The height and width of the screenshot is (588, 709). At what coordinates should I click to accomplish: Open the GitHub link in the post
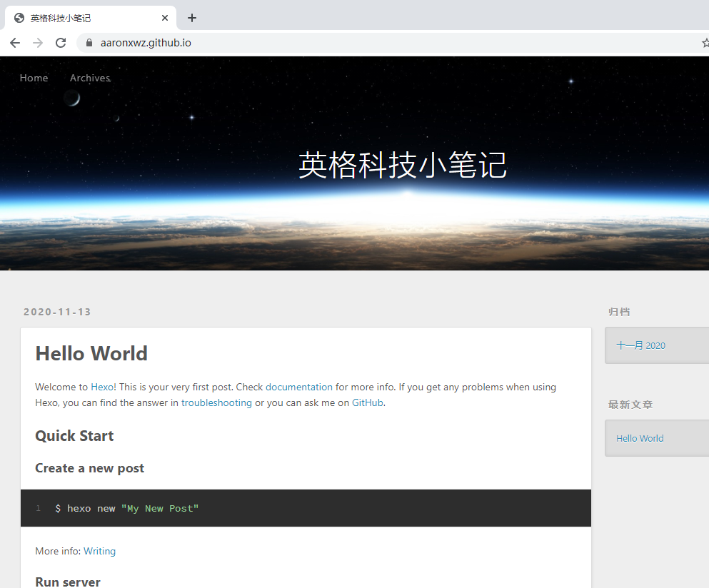tap(368, 402)
